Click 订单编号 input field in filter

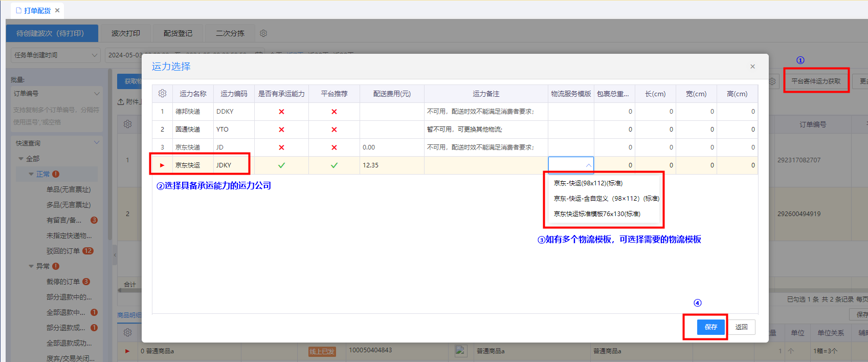tap(57, 116)
